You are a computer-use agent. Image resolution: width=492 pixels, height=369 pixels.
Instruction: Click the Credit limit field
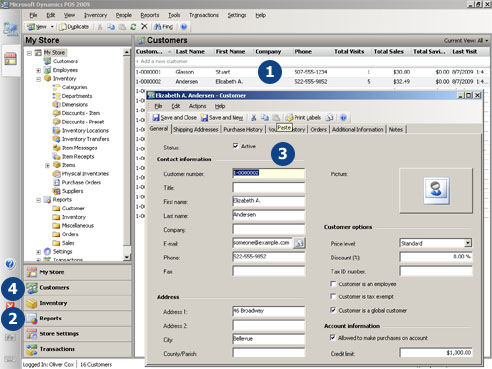pos(436,353)
